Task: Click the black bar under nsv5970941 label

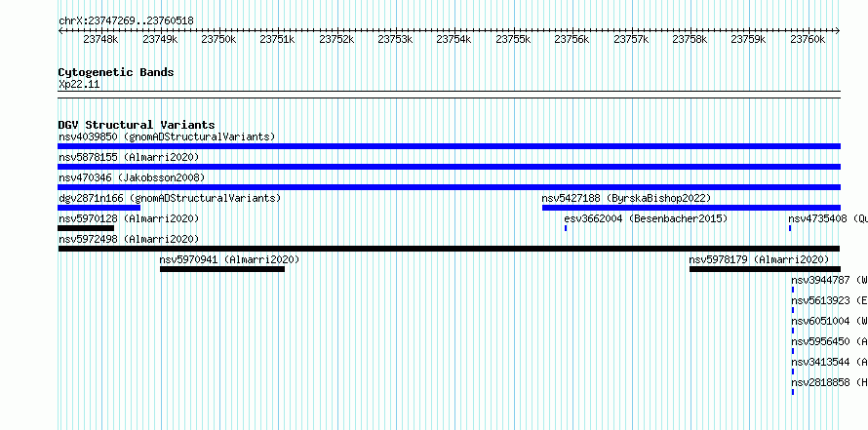Action: coord(222,269)
